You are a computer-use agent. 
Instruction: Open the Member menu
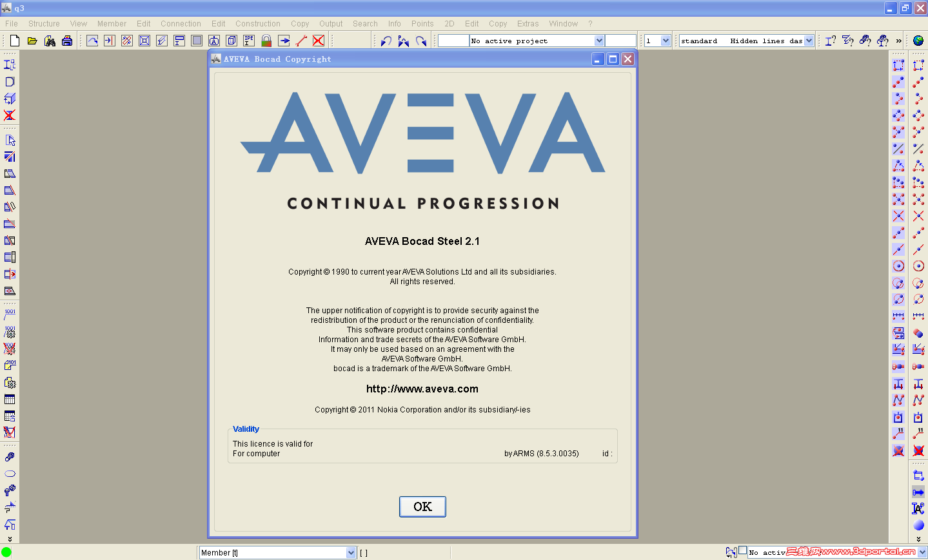click(112, 24)
